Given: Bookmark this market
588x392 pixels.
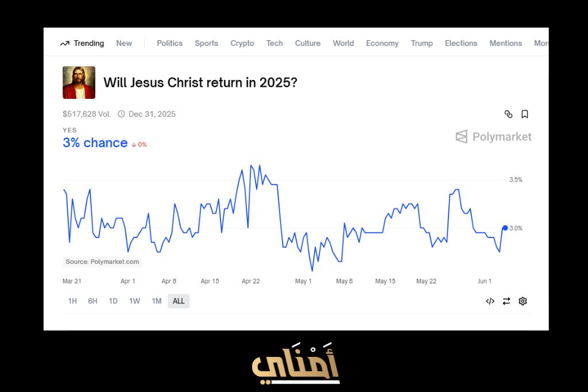Looking at the screenshot, I should click(524, 114).
